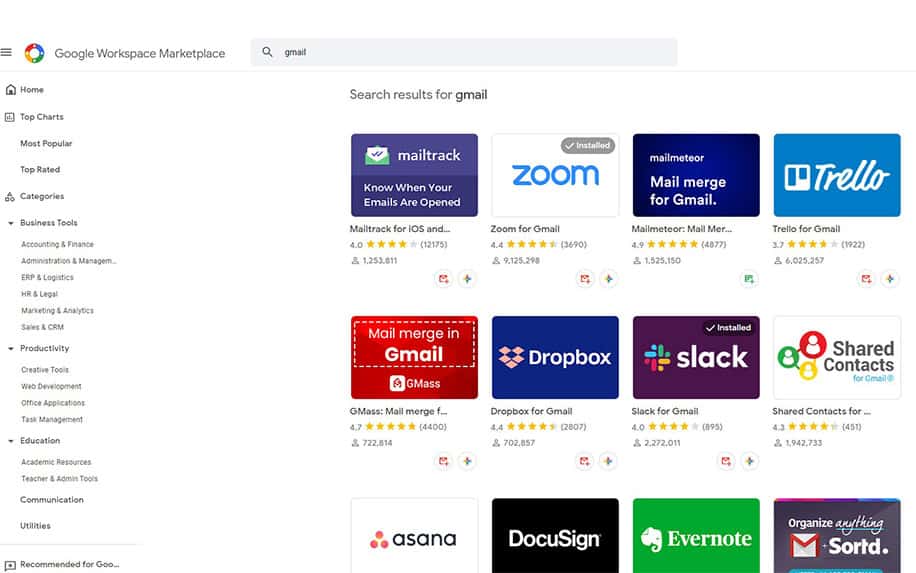The image size is (916, 573).
Task: Click GMass's Gmail compatibility icon
Action: click(444, 461)
